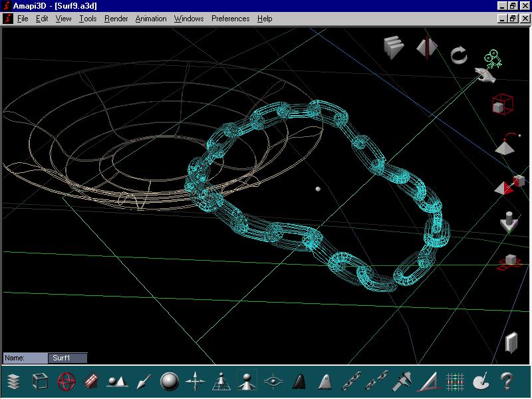
Task: Open the Render menu
Action: (x=116, y=19)
